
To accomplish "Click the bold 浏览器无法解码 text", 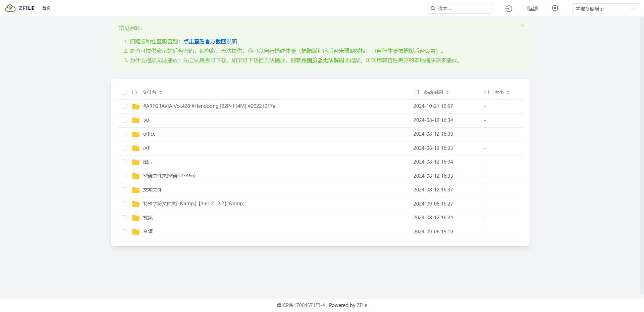I will click(325, 60).
